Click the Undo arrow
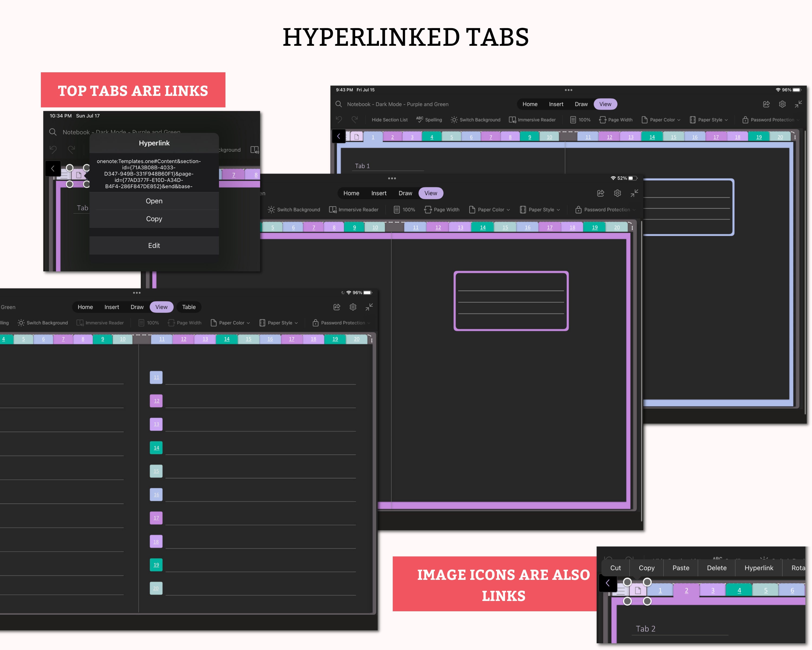 pyautogui.click(x=339, y=119)
